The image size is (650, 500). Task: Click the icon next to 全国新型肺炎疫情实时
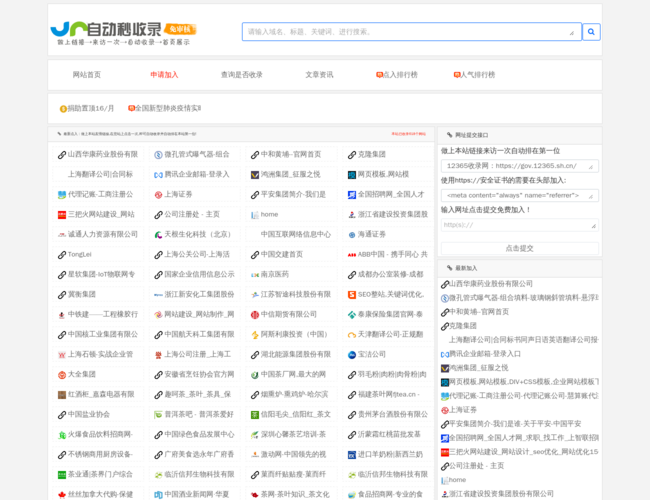pyautogui.click(x=131, y=108)
